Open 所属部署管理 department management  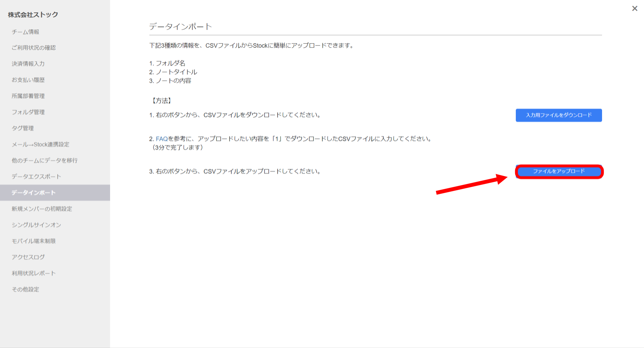point(28,96)
